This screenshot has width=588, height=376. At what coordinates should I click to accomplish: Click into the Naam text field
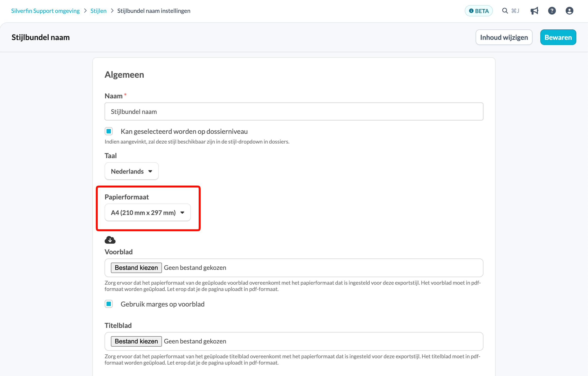[294, 111]
